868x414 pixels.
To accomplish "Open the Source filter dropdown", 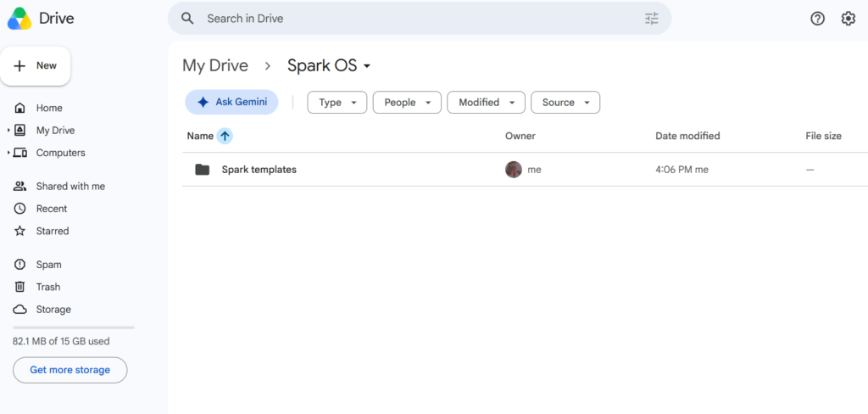I will point(565,103).
